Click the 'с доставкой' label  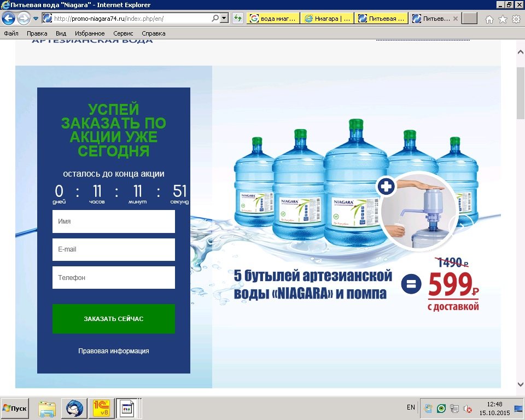pyautogui.click(x=453, y=306)
